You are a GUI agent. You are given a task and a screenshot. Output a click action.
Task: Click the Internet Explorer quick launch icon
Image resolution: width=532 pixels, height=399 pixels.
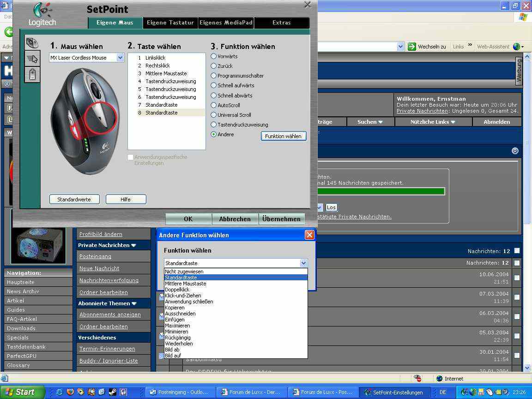[x=60, y=392]
